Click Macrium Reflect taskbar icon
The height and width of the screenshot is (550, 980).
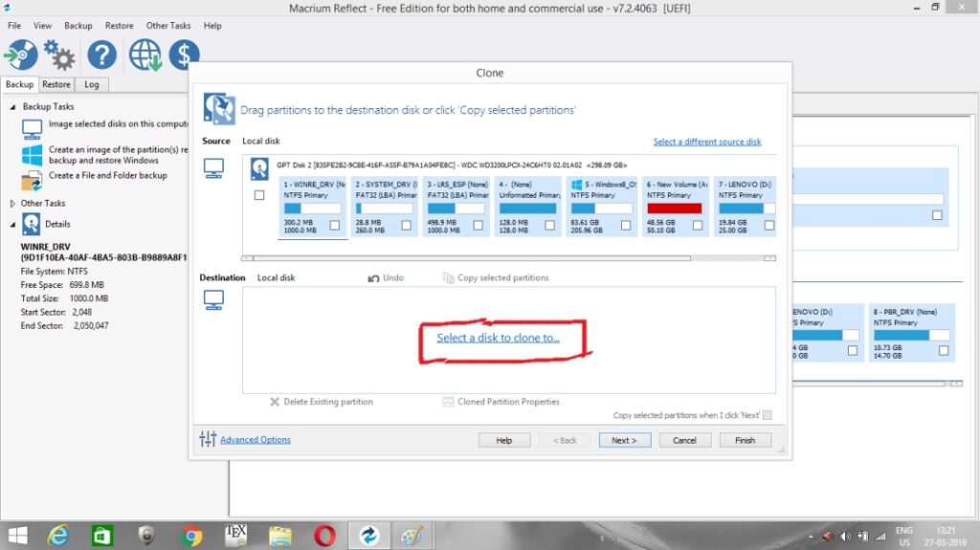(368, 536)
